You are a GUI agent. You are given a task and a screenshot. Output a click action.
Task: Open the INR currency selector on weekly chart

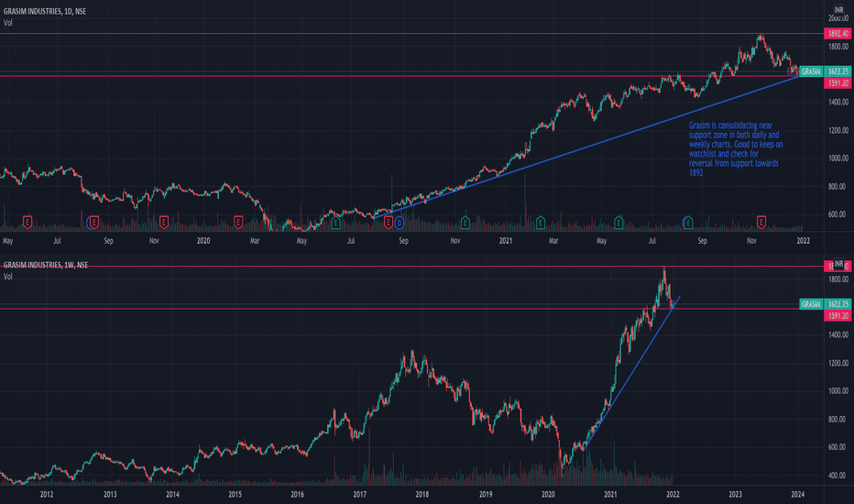pos(838,264)
